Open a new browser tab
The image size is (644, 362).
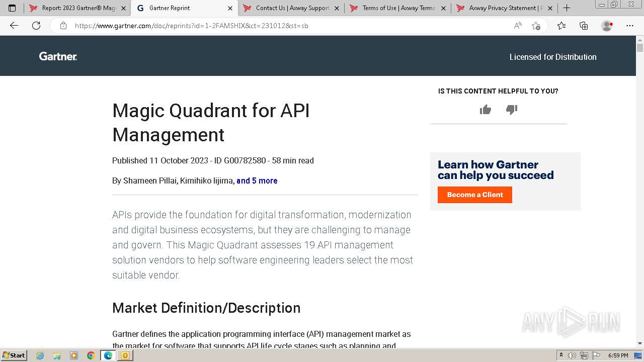(567, 8)
